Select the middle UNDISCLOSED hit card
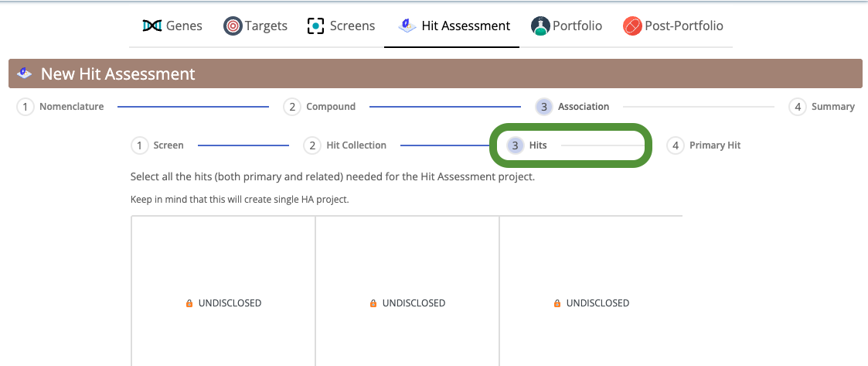Image resolution: width=868 pixels, height=366 pixels. point(407,291)
